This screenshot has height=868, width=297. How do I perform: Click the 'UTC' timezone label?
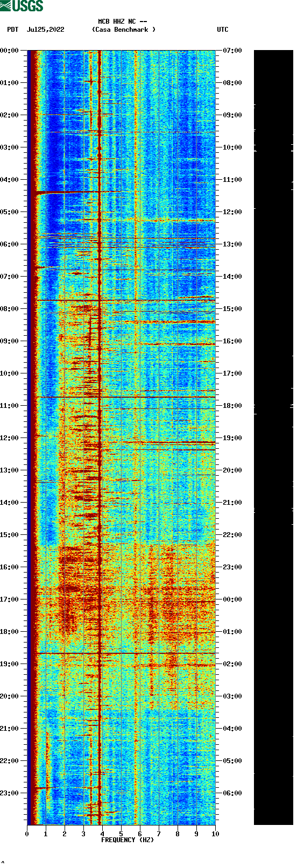[223, 30]
